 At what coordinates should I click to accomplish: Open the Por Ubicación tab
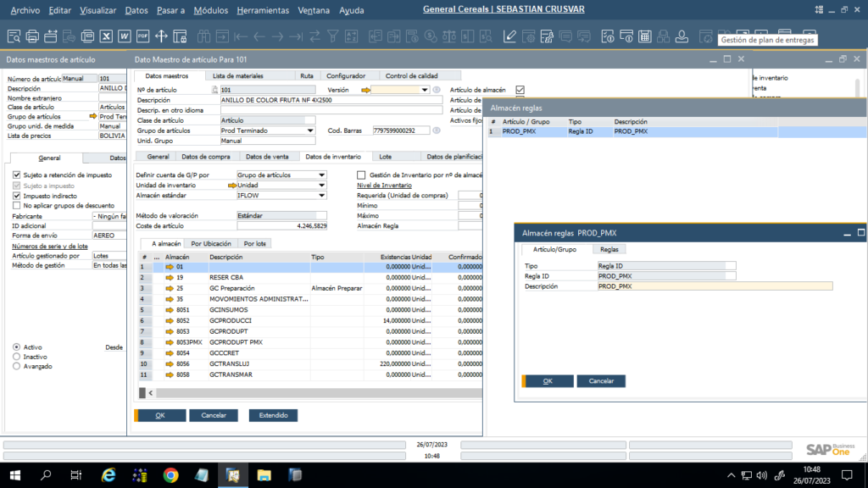(x=211, y=243)
